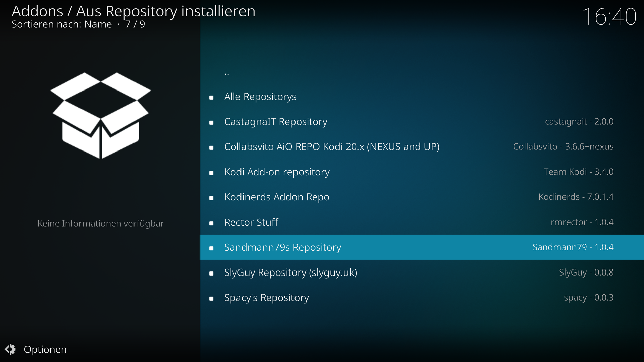Click 'Collabsvito - 3.6.6+nexus' version text
Viewport: 644px width, 362px height.
(x=563, y=147)
